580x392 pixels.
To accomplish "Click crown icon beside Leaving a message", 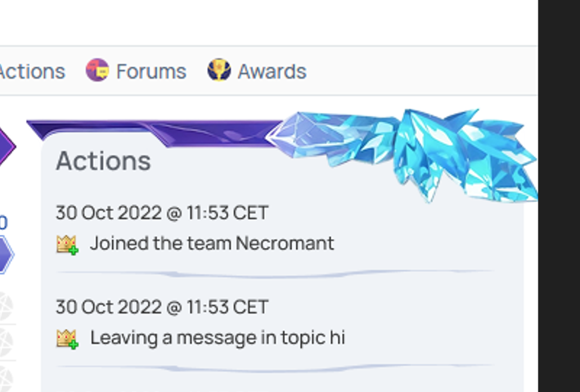I will (67, 338).
